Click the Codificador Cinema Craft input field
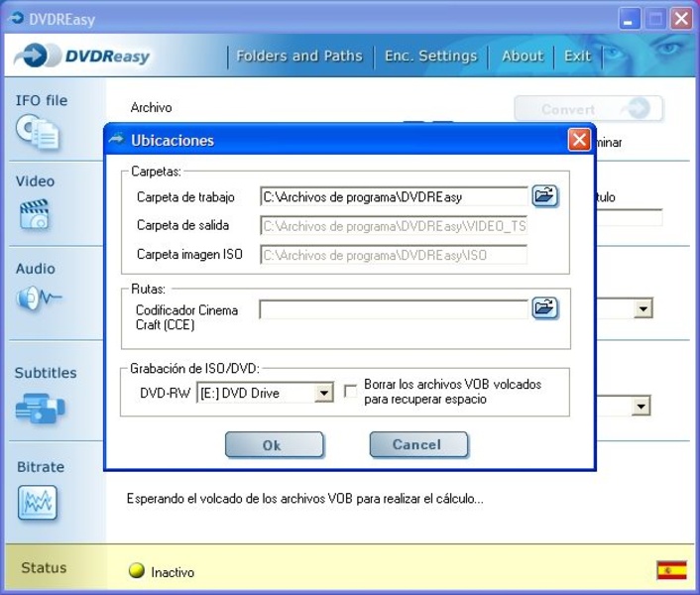 (394, 309)
